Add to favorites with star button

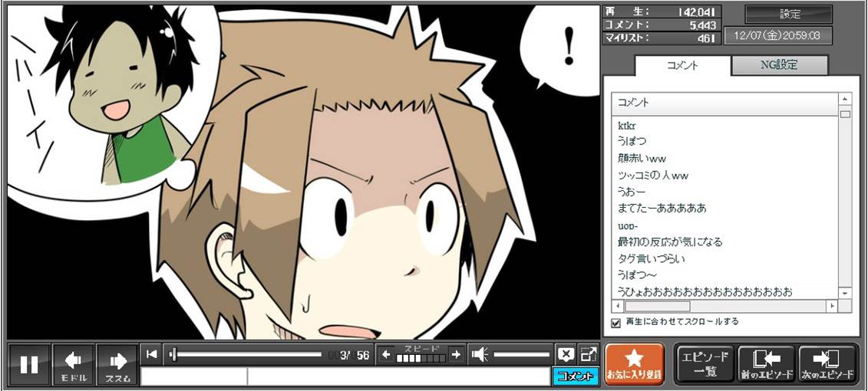point(634,364)
